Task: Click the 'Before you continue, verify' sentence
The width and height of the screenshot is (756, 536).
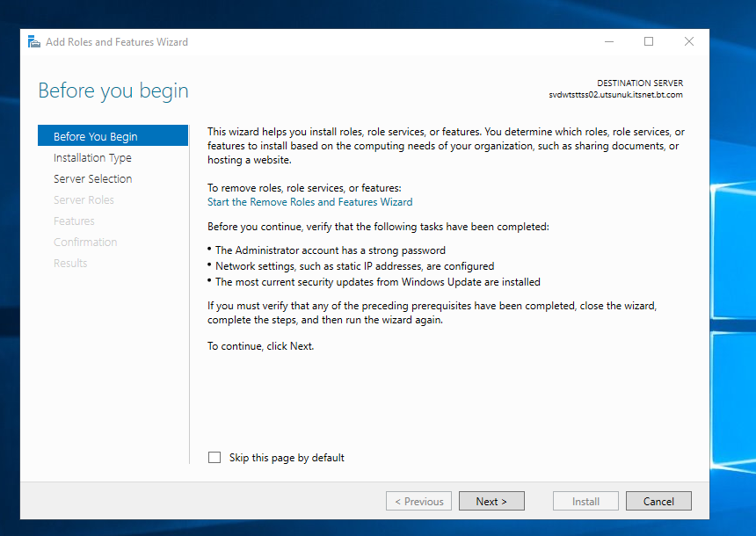Action: [x=379, y=227]
